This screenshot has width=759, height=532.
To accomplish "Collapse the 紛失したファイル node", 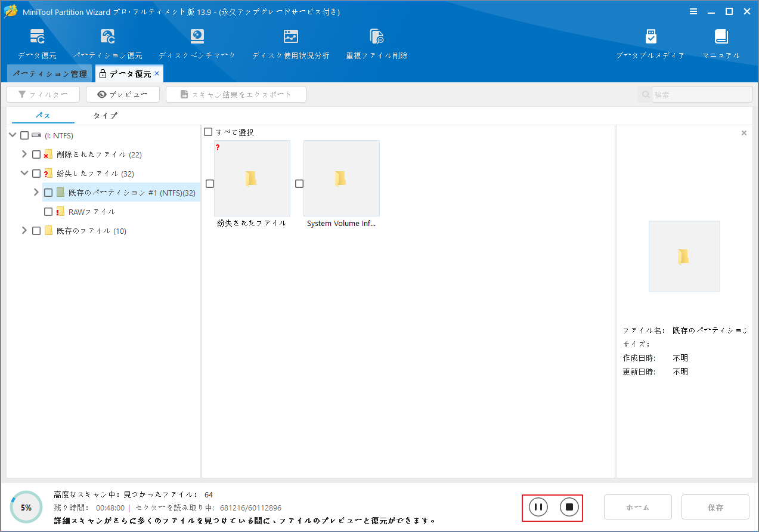I will (x=24, y=174).
